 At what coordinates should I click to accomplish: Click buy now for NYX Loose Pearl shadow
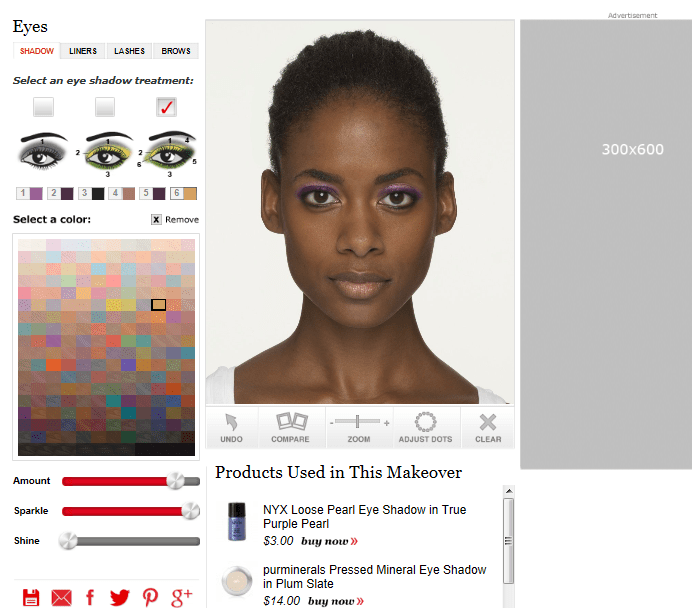point(329,541)
